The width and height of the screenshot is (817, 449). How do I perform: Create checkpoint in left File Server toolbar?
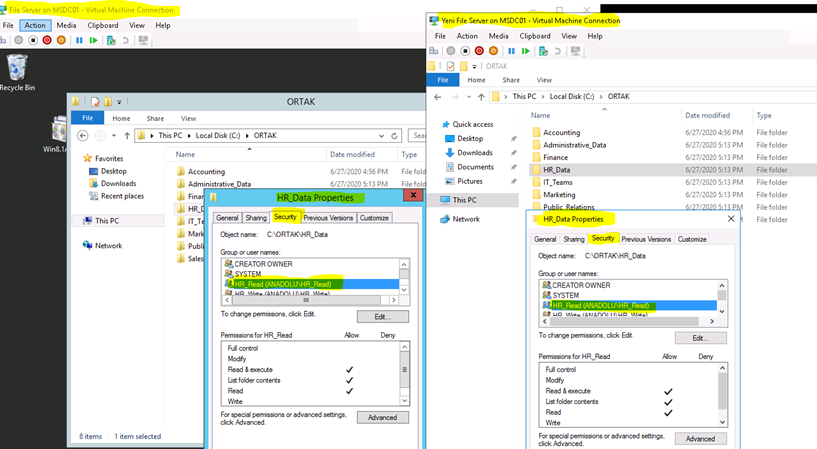pos(111,40)
